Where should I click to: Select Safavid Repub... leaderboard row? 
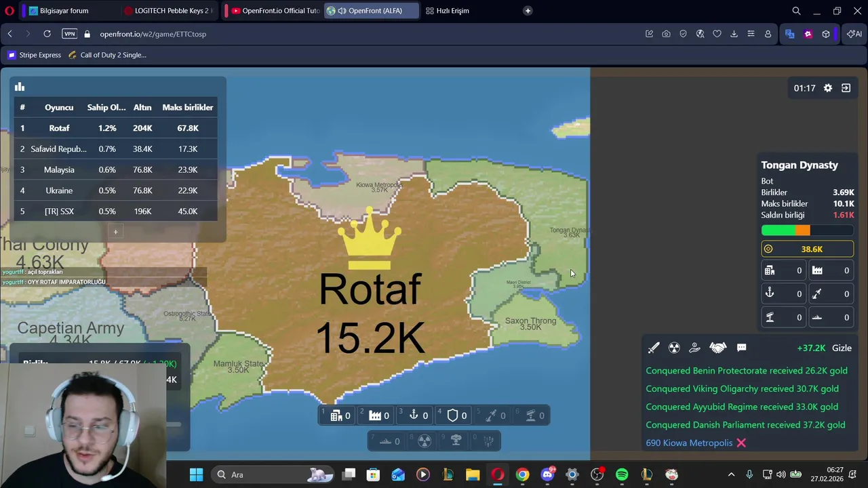(115, 149)
